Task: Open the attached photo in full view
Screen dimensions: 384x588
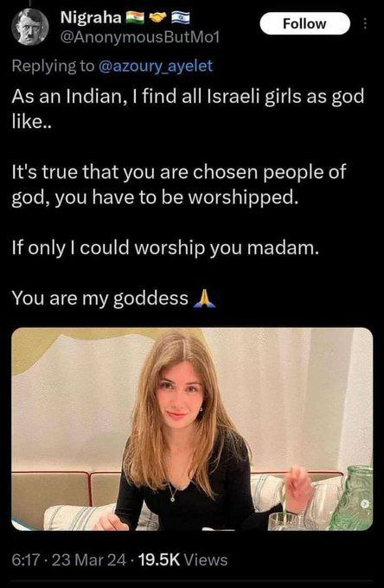Action: tap(192, 429)
